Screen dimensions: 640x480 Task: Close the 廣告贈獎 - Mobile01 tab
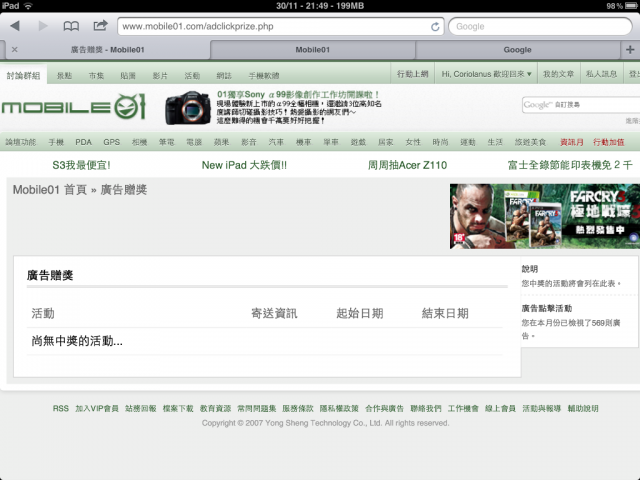[x=15, y=49]
